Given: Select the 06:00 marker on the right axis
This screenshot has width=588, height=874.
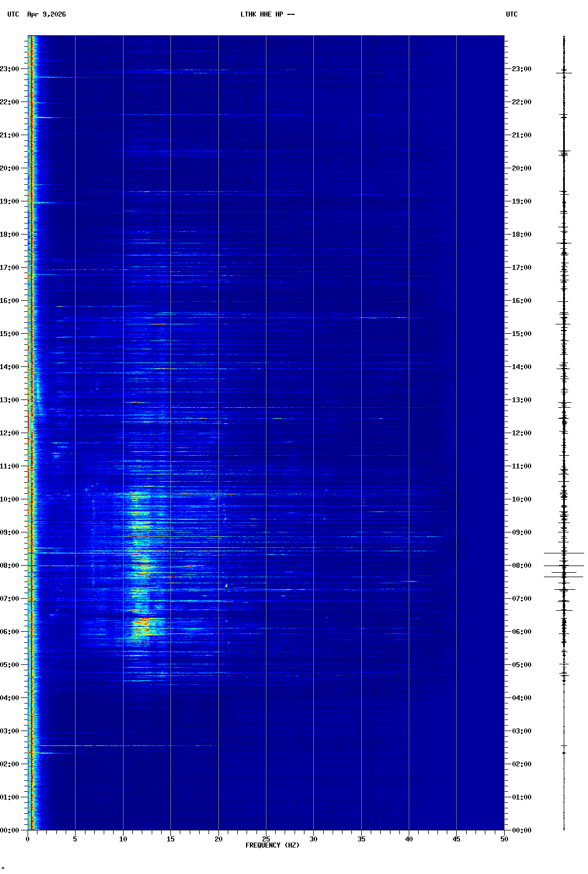Looking at the screenshot, I should click(521, 632).
